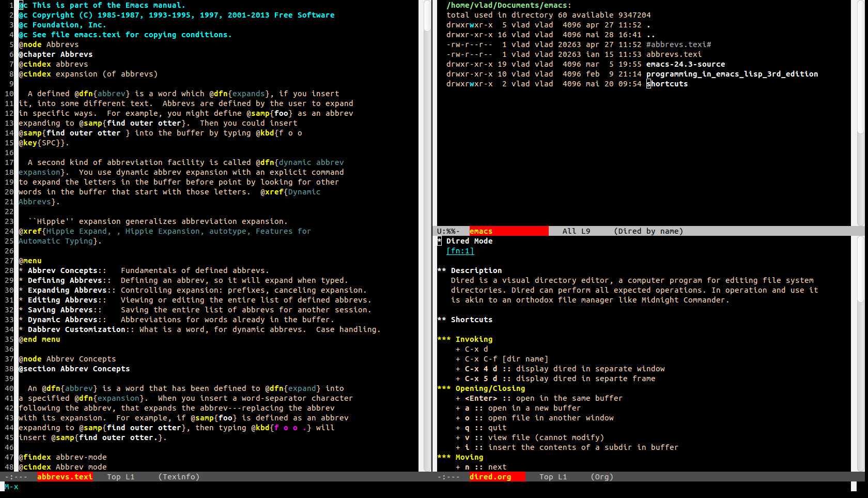Click the @end menu line

pyautogui.click(x=39, y=339)
